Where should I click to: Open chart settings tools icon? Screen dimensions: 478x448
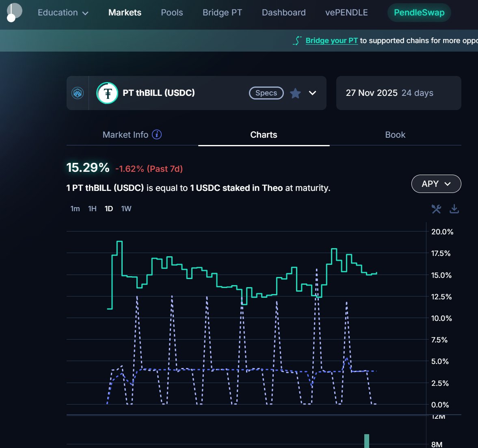coord(436,209)
